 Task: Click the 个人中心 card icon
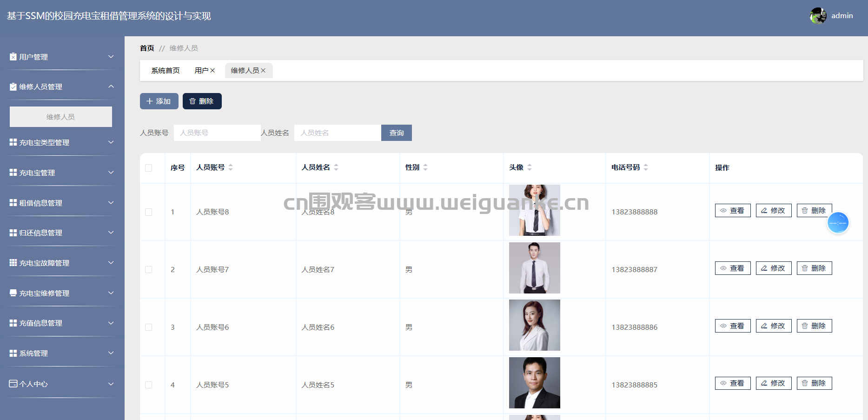[x=13, y=384]
